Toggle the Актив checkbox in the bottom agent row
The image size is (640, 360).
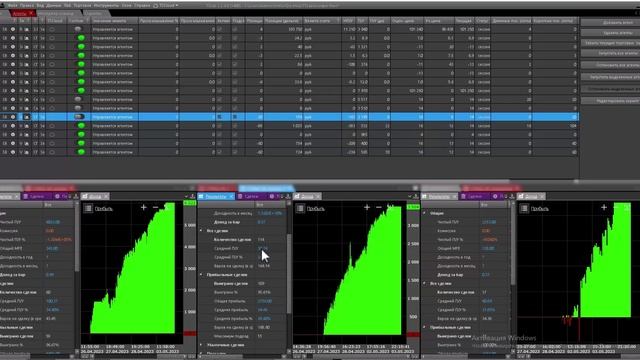tap(220, 152)
